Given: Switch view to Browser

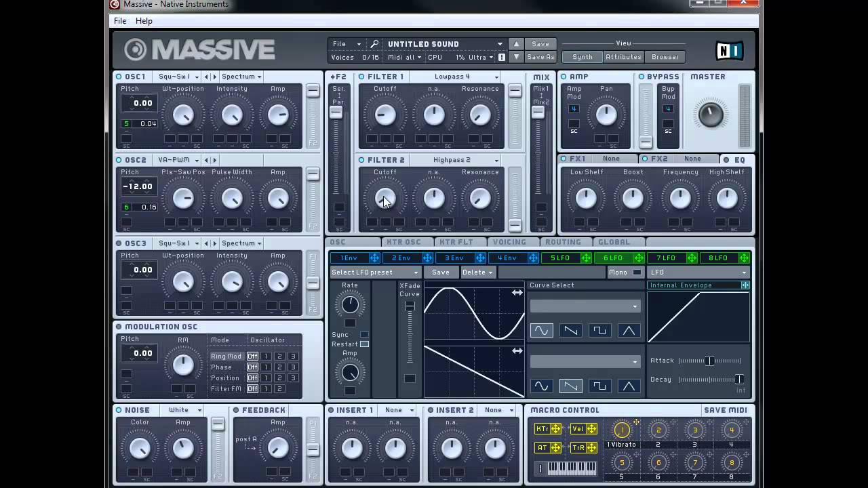Looking at the screenshot, I should point(665,57).
